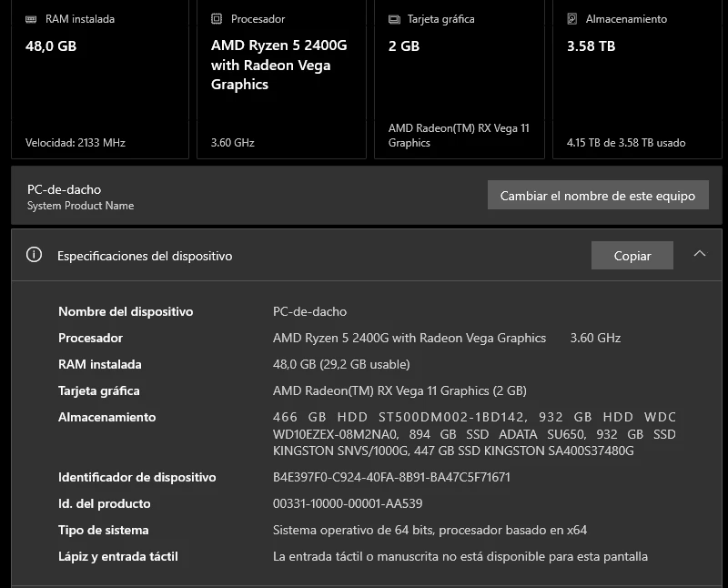Viewport: 728px width, 588px height.
Task: Click device ID B4E397F0-C924-40FA-8B91-BA47C5F71671
Action: [x=391, y=477]
